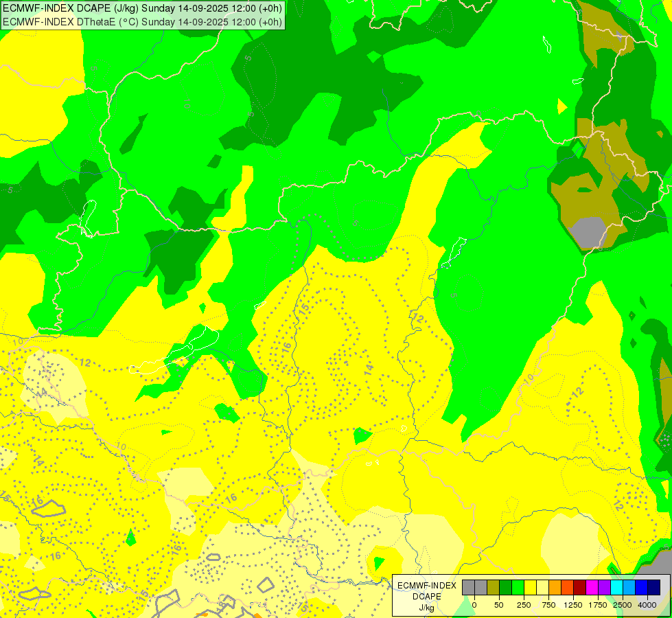672x618 pixels.
Task: Click the dark green legend swatch
Action: click(506, 587)
